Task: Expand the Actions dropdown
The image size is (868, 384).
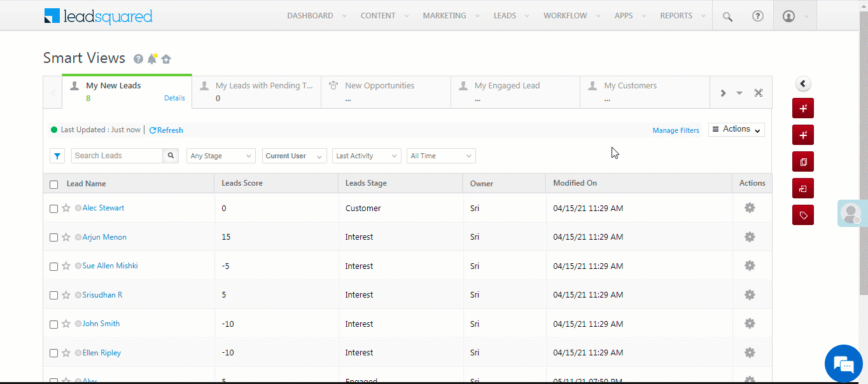Action: pyautogui.click(x=736, y=129)
